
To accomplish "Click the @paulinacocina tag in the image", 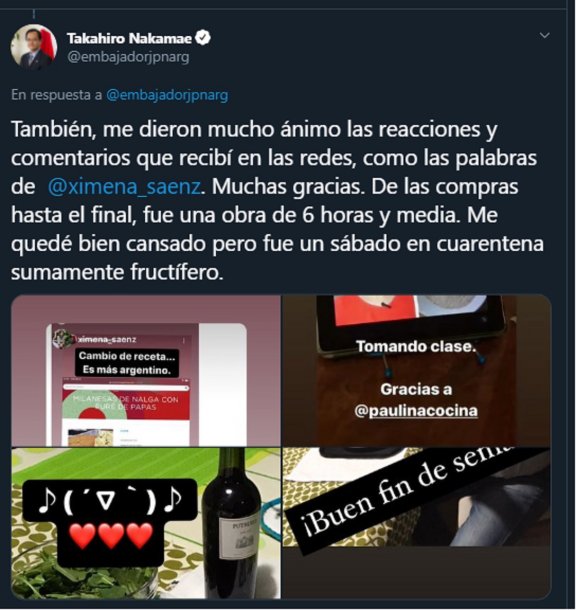I will 416,411.
